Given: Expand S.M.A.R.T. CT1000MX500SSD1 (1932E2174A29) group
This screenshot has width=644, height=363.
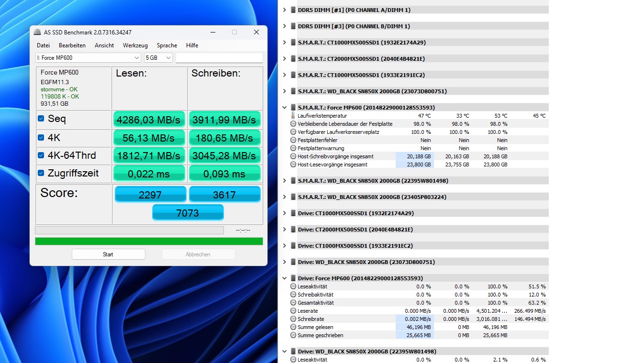Looking at the screenshot, I should point(285,42).
